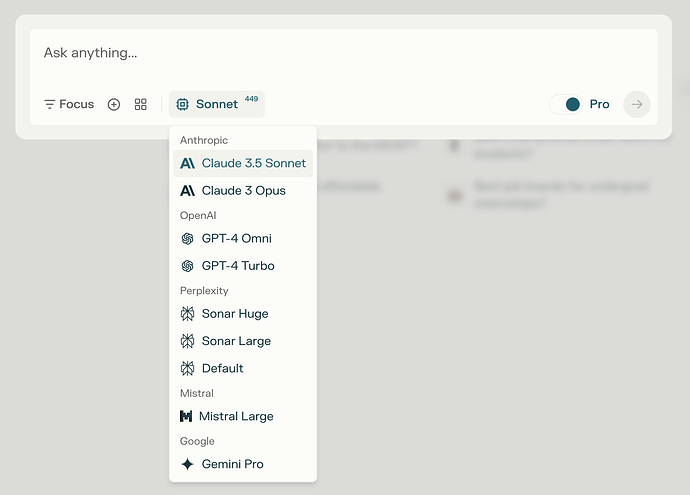Image resolution: width=690 pixels, height=495 pixels.
Task: Click the Focus filter lines icon
Action: (x=49, y=104)
